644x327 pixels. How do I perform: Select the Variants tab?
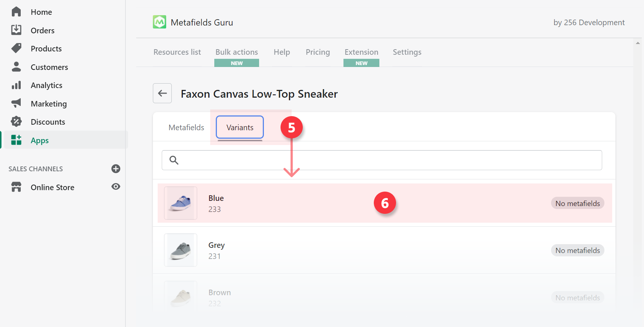[x=240, y=128]
